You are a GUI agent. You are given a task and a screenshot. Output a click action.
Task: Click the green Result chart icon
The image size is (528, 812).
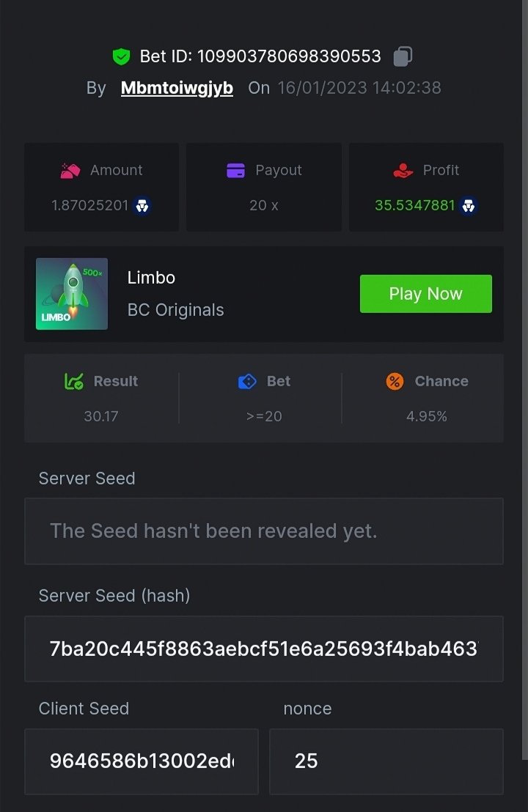[74, 381]
